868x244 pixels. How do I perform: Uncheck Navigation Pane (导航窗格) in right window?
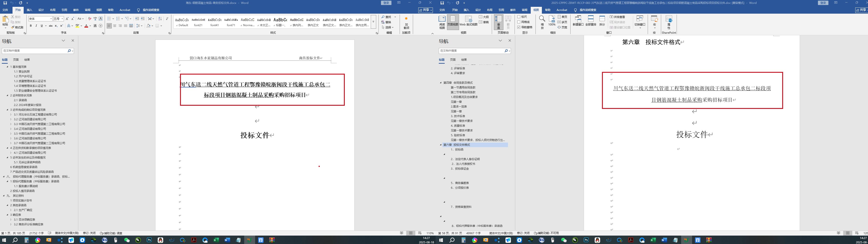(519, 27)
